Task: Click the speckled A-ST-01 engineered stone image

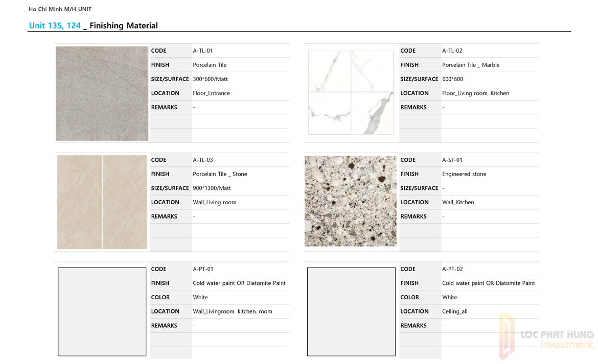Action: [350, 201]
